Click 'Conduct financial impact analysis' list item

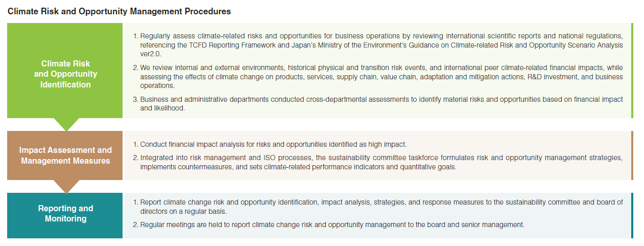pos(273,144)
